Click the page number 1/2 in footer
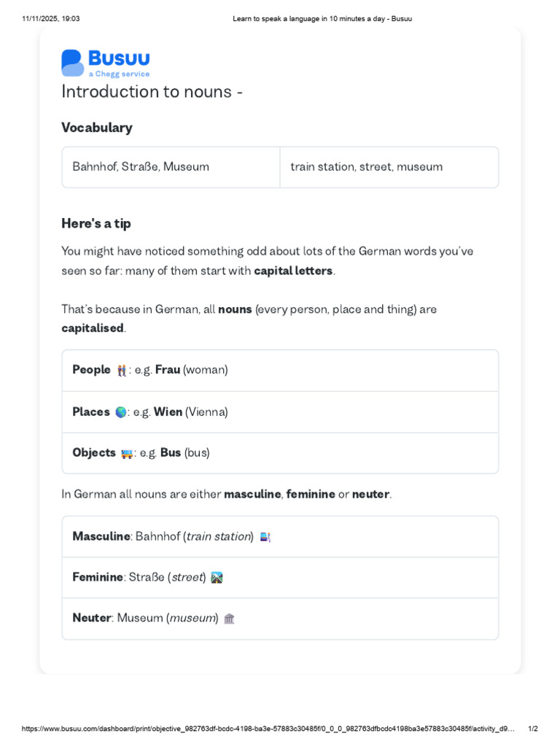 [x=532, y=729]
